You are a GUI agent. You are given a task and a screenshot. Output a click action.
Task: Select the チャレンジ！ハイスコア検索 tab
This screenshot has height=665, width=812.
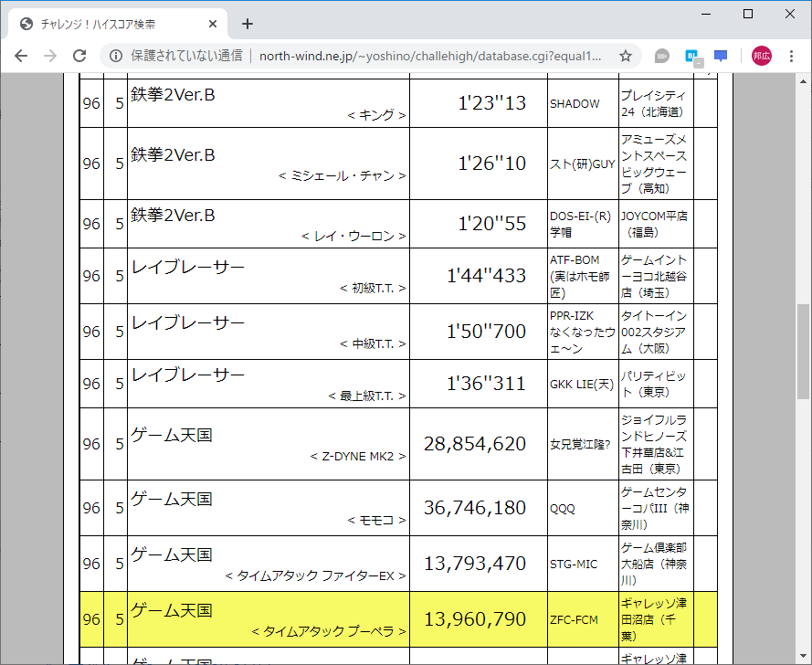point(118,24)
